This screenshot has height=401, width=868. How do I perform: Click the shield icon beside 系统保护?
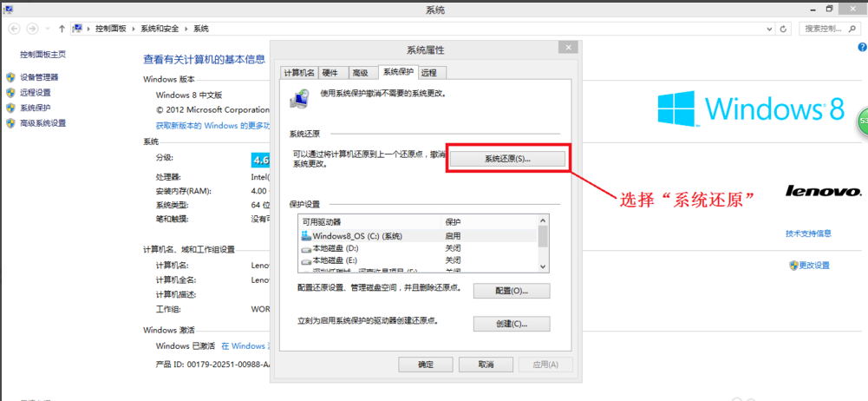(x=10, y=108)
